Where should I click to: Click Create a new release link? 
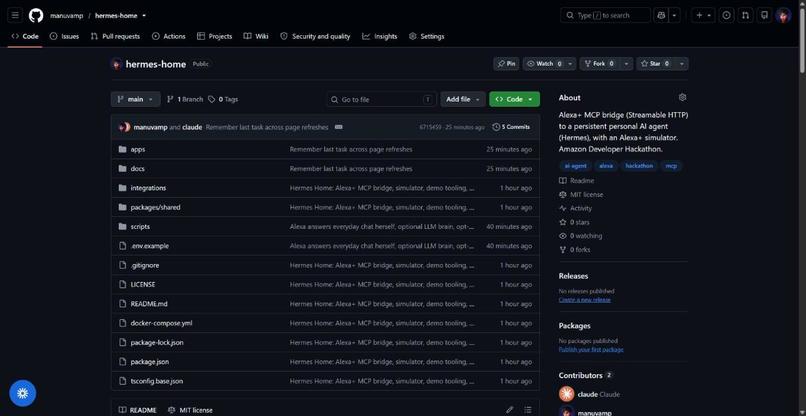pyautogui.click(x=584, y=300)
